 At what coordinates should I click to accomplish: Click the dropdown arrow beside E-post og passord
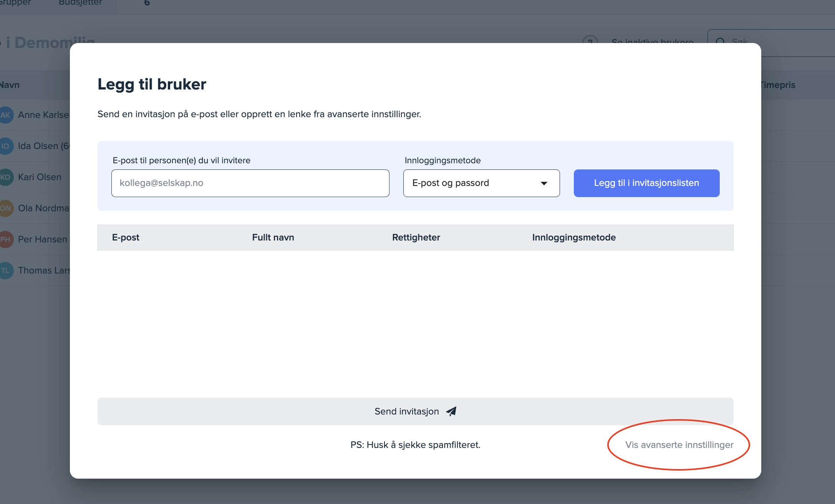544,183
